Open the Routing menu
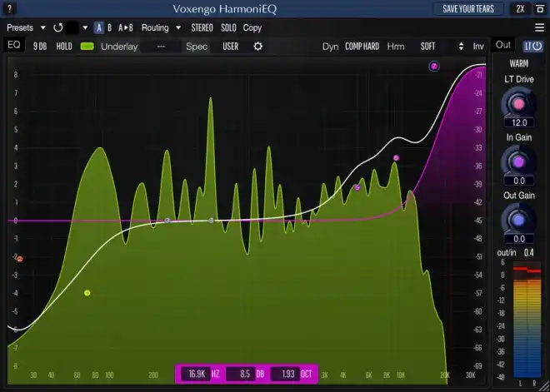Screen dimensions: 550x392 pyautogui.click(x=155, y=27)
